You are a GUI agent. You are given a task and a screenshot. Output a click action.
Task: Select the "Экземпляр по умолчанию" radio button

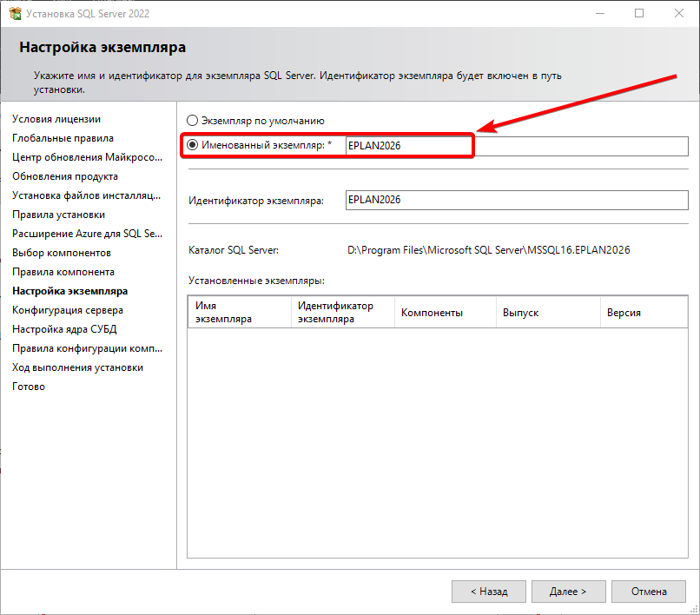[192, 121]
